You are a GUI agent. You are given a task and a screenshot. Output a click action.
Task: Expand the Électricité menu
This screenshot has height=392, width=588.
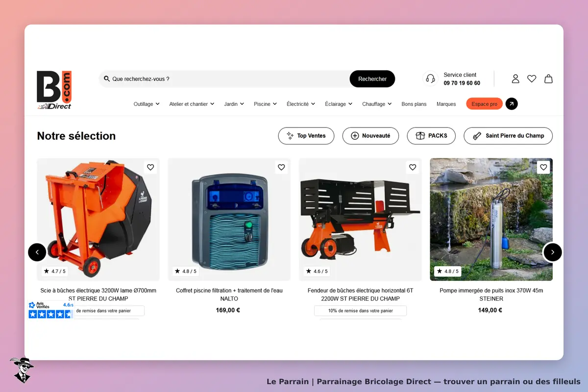click(301, 104)
